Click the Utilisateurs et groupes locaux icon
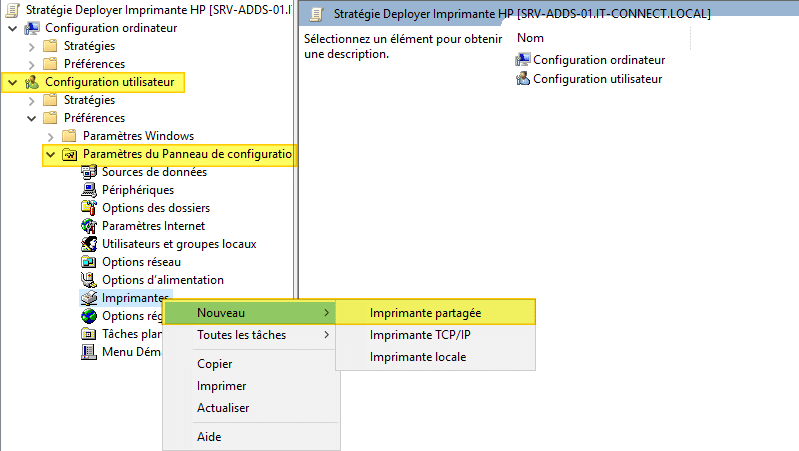799x451 pixels. [89, 244]
